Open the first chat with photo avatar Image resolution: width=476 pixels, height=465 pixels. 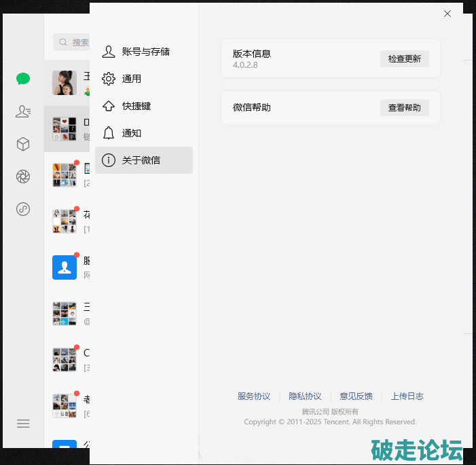(67, 83)
